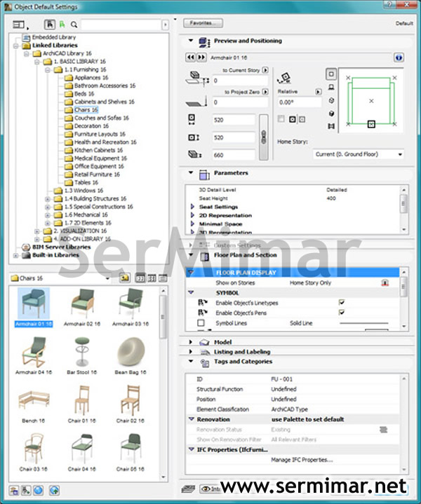Viewport: 421px width, 504px height.
Task: Click the Parameters list scrollbar
Action: pos(403,210)
